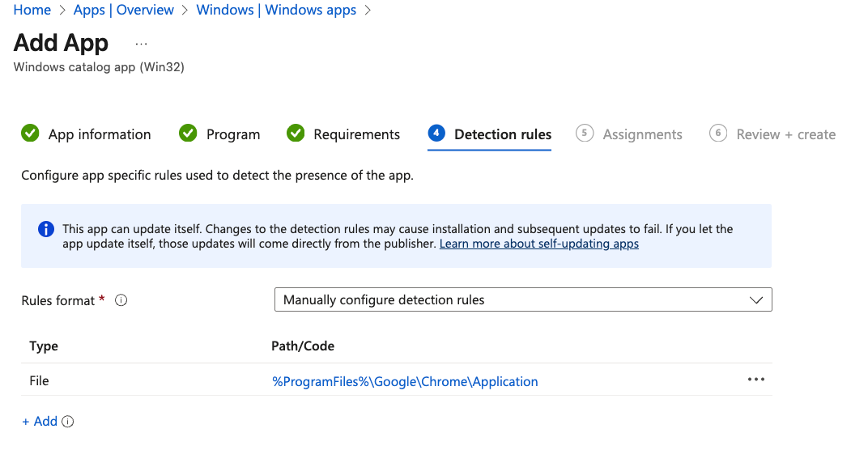Click the blue info icon in banner
This screenshot has height=467, width=868.
tap(46, 229)
